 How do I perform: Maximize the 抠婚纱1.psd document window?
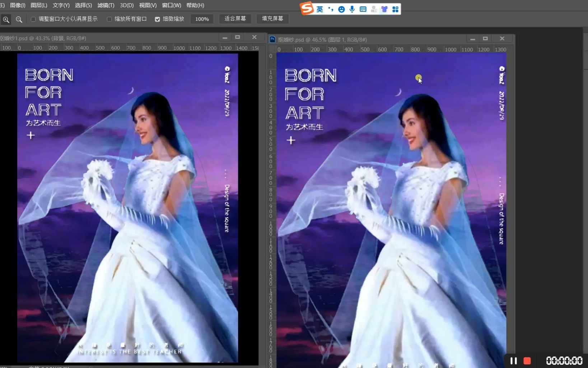coord(237,37)
